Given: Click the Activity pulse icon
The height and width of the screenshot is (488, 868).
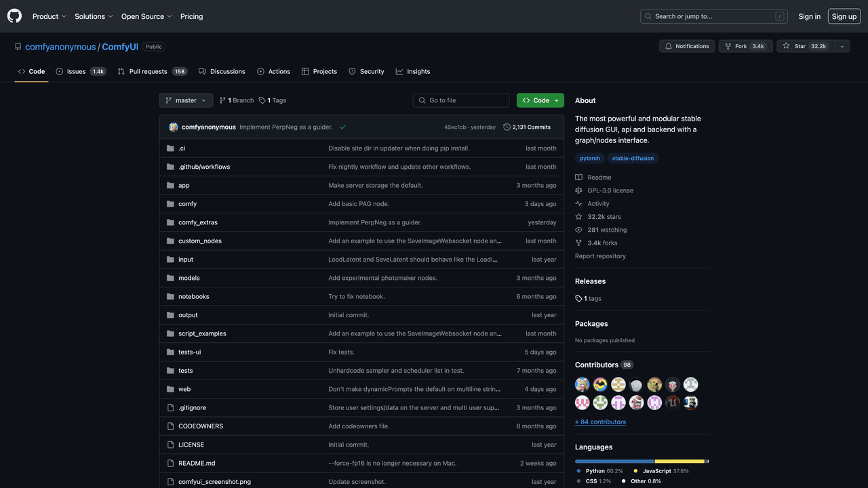Looking at the screenshot, I should (578, 203).
